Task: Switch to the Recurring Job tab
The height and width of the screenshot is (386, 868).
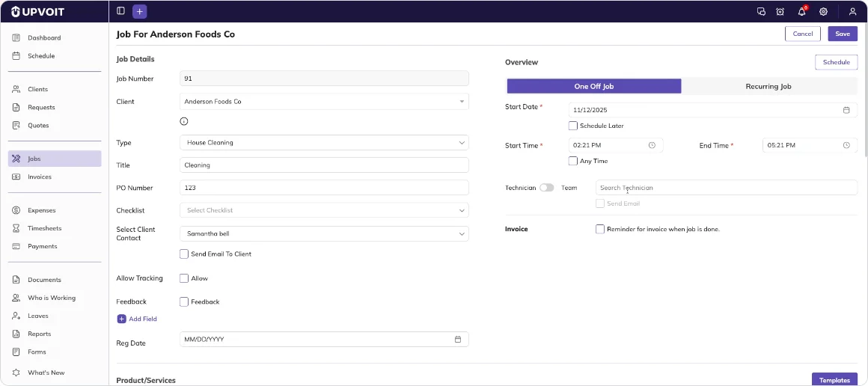Action: [x=768, y=86]
